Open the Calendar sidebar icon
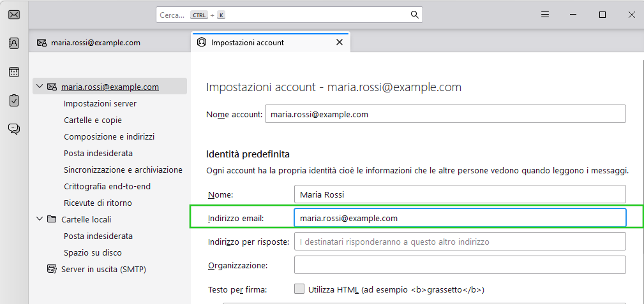This screenshot has width=644, height=304. tap(14, 72)
